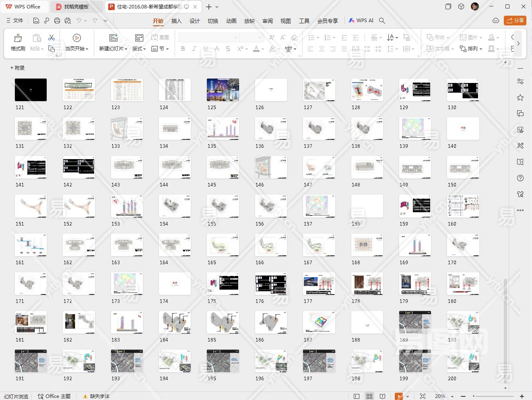The height and width of the screenshot is (400, 532).
Task: Click the help question mark icon in sidebar
Action: click(x=520, y=178)
